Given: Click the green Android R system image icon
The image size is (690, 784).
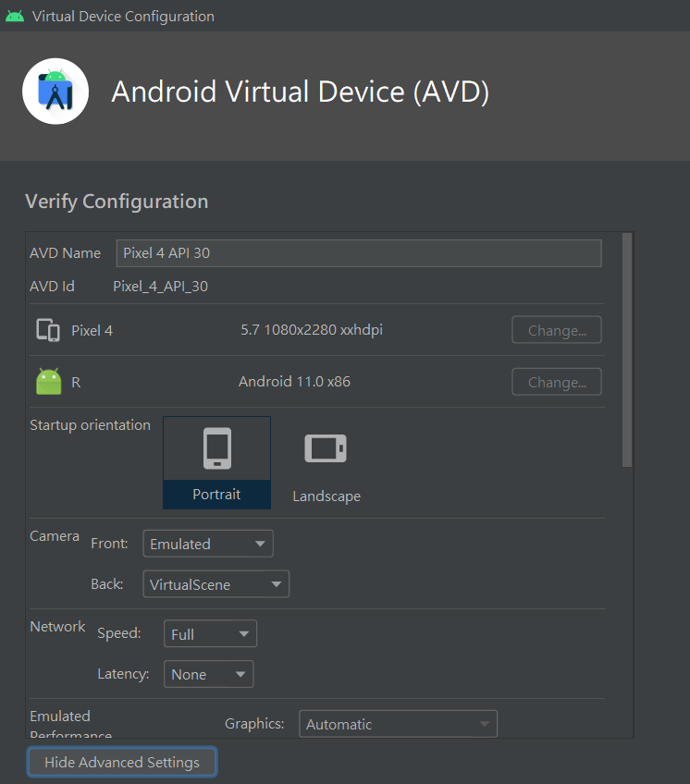Looking at the screenshot, I should pos(48,382).
